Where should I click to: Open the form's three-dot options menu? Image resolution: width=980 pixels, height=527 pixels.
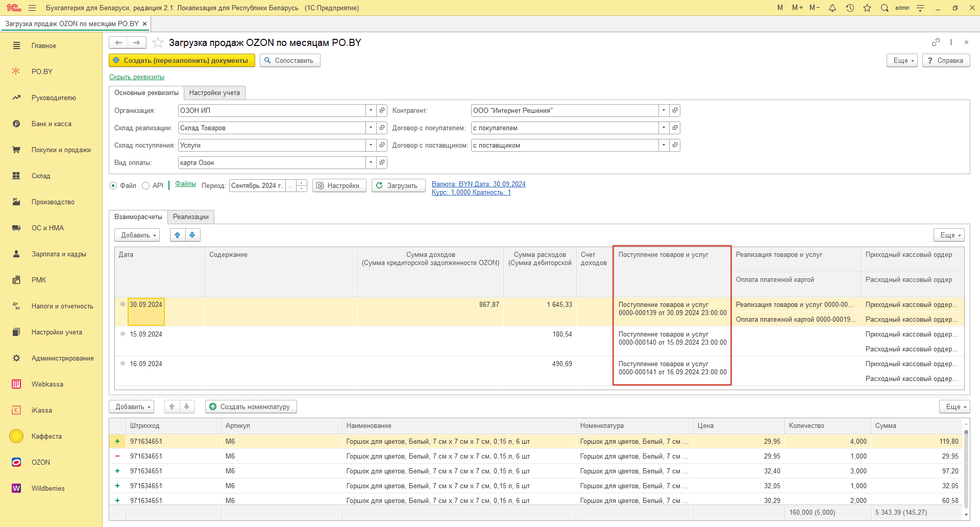point(951,42)
